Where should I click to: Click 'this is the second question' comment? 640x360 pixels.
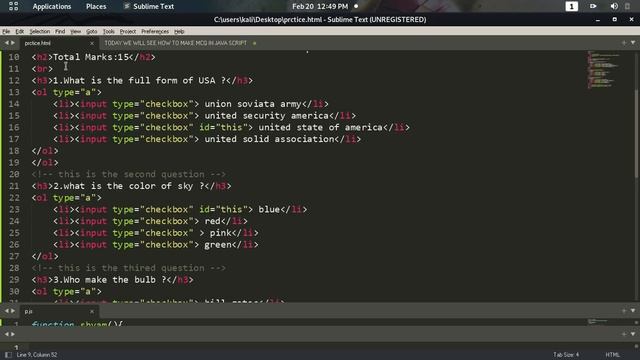[x=129, y=174]
